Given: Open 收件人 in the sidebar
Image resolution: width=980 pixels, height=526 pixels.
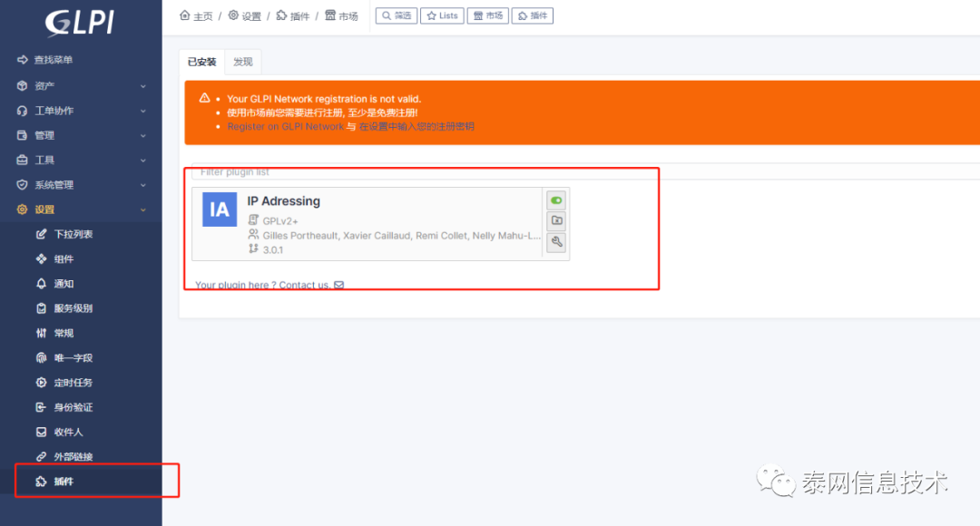Looking at the screenshot, I should click(59, 433).
